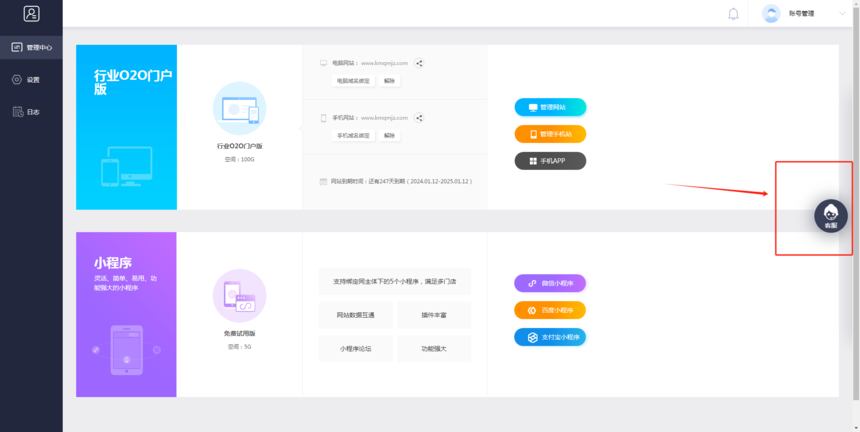Open 管理中心 in the sidebar
Viewport: 860px width, 432px height.
(x=32, y=47)
